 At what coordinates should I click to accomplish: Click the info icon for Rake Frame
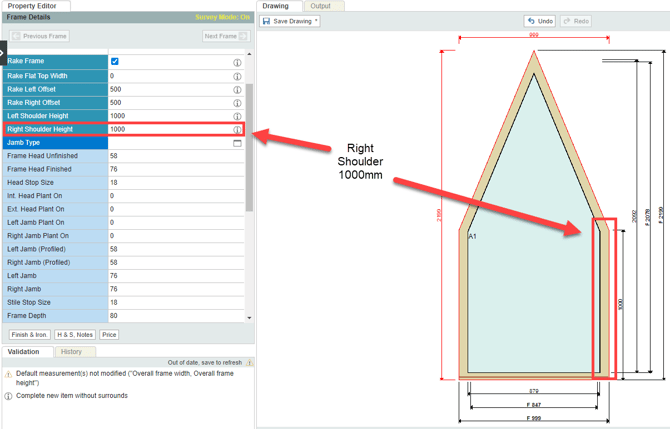pos(237,62)
